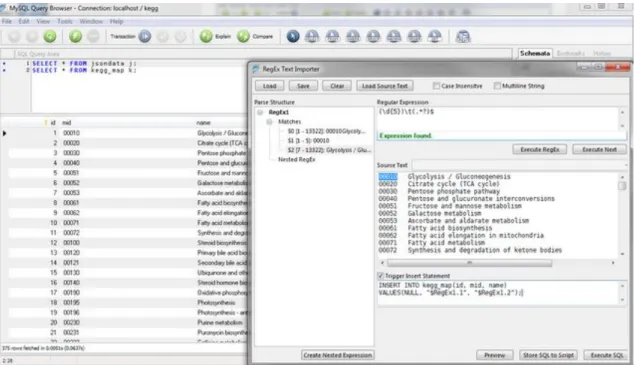Click the name column header
Viewport: 635px width, 365px height.
203,122
